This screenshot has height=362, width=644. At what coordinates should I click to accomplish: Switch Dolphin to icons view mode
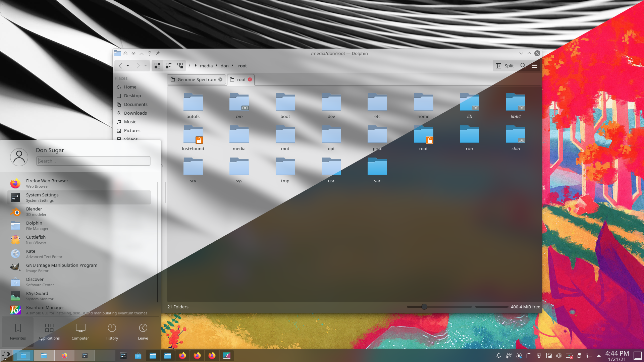[157, 66]
